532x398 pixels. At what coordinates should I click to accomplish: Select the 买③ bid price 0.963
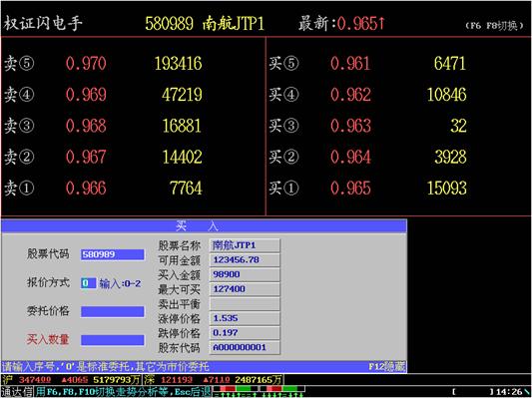pyautogui.click(x=350, y=126)
